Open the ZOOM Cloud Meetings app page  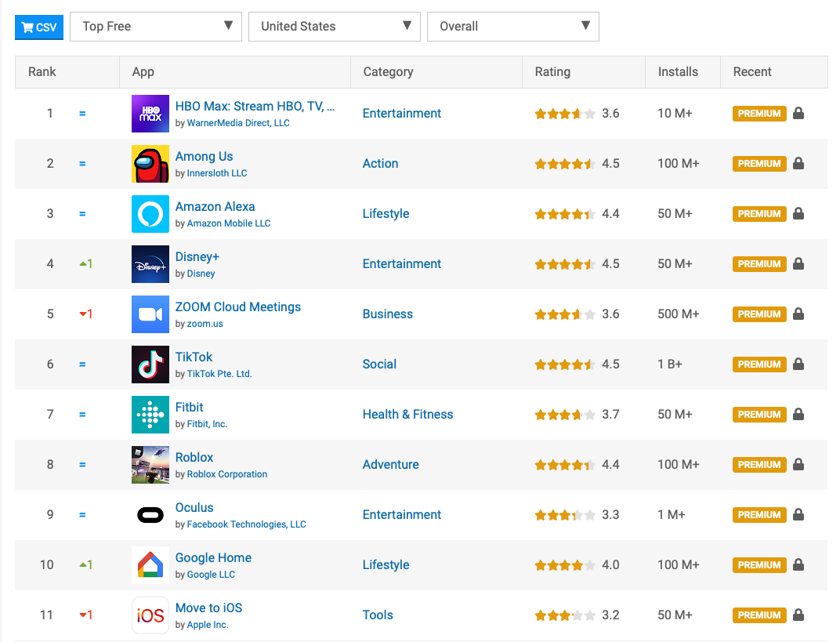pos(238,306)
